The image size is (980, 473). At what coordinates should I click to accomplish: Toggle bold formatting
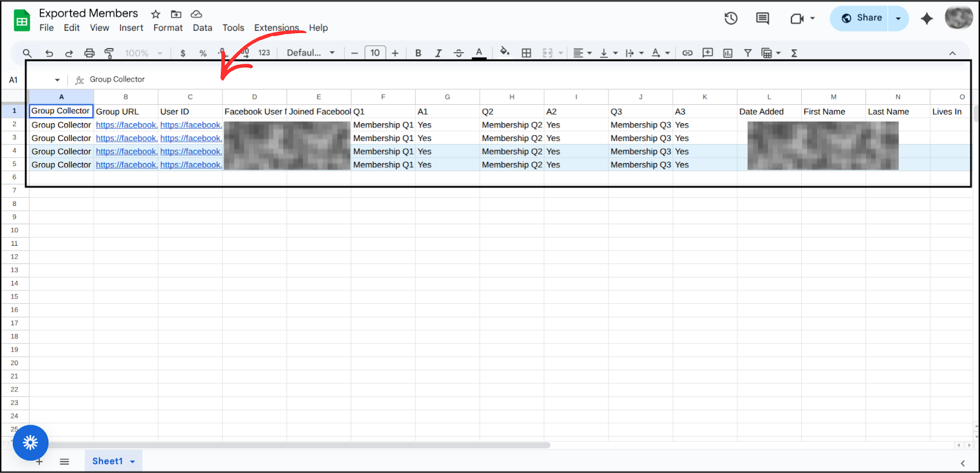click(418, 53)
